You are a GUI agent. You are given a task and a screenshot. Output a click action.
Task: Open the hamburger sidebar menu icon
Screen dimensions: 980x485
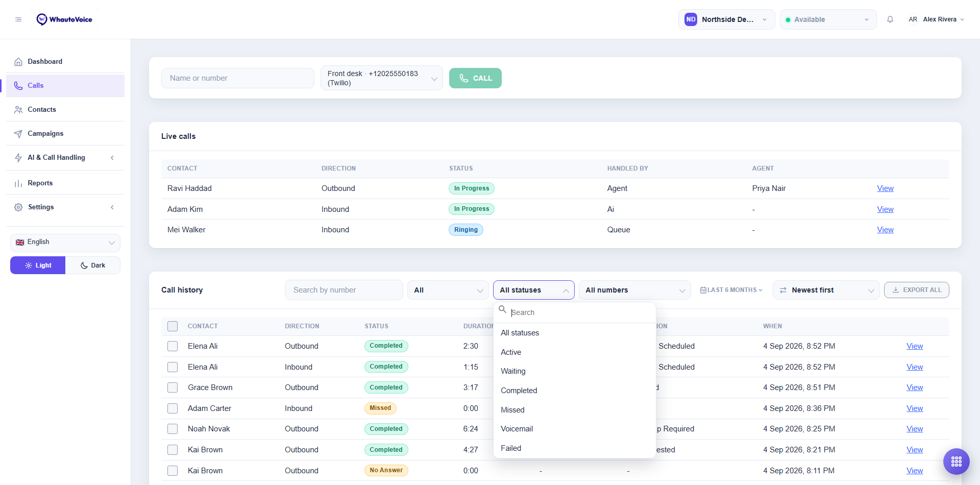(18, 19)
